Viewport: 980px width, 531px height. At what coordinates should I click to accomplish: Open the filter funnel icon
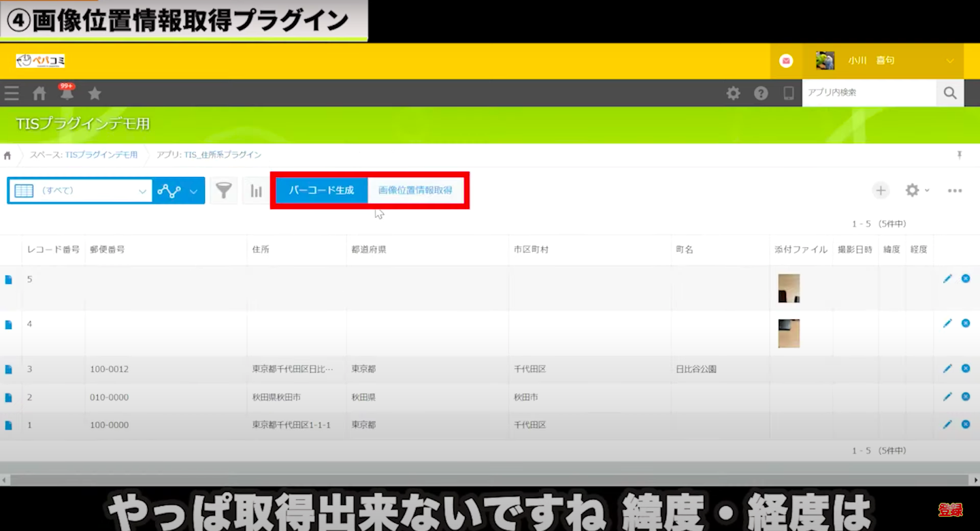224,191
